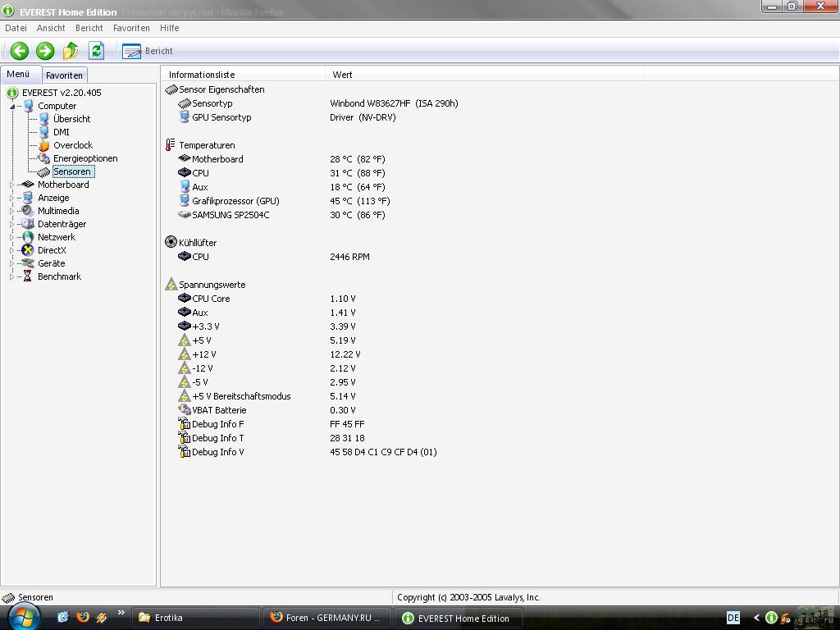The height and width of the screenshot is (630, 840).
Task: Click the DE language indicator
Action: (x=733, y=618)
